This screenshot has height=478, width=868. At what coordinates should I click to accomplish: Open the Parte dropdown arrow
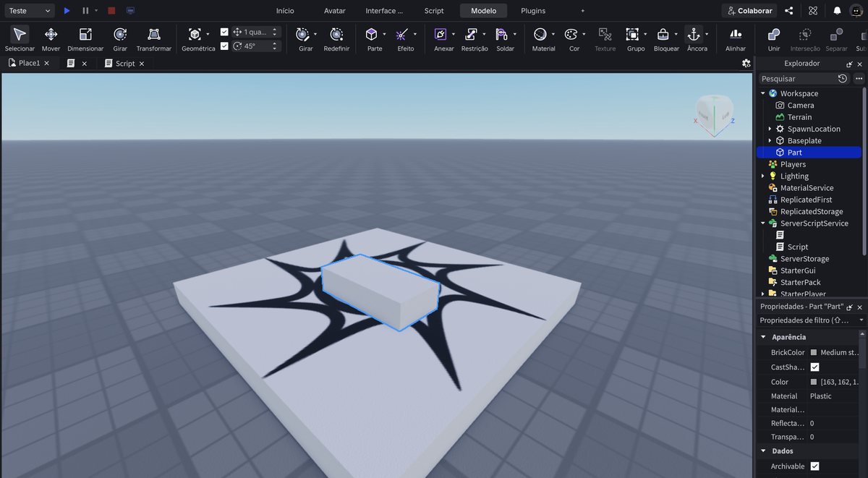[384, 34]
